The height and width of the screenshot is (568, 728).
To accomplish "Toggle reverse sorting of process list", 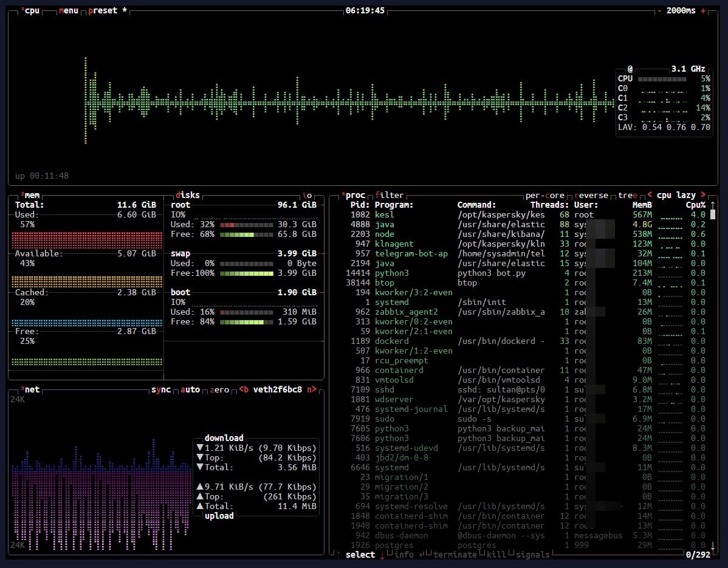I will tap(591, 195).
